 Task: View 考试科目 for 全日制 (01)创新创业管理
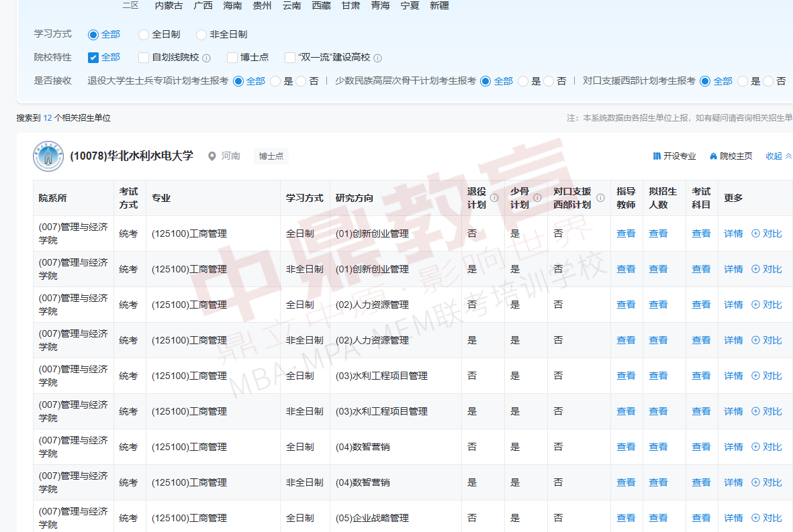(701, 233)
